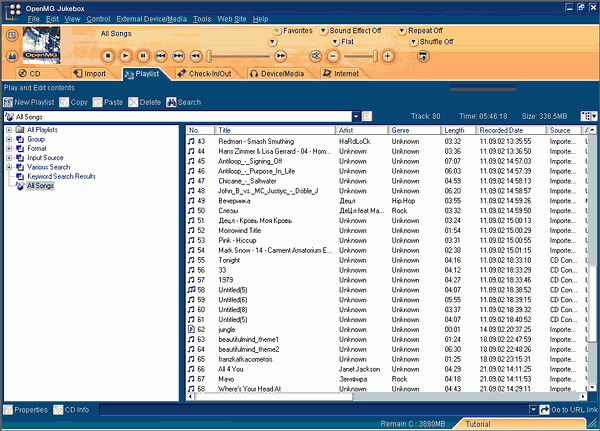
Task: Click the Paste toolbar button
Action: coord(108,102)
